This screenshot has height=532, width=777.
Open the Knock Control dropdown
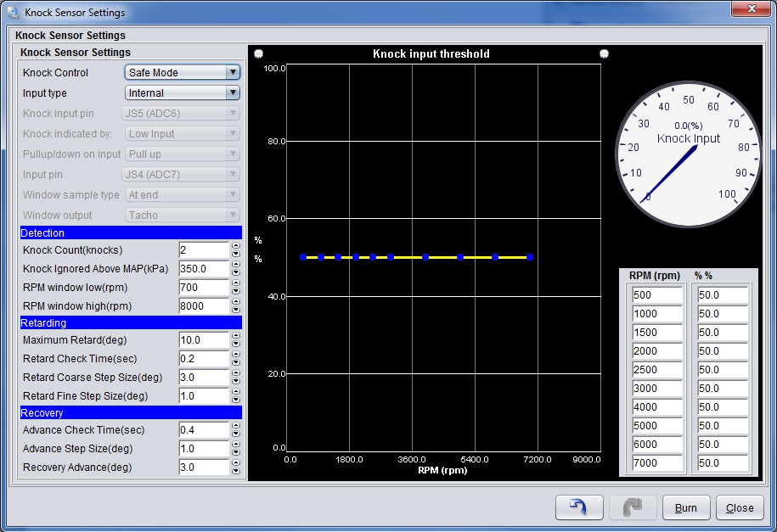click(x=182, y=73)
